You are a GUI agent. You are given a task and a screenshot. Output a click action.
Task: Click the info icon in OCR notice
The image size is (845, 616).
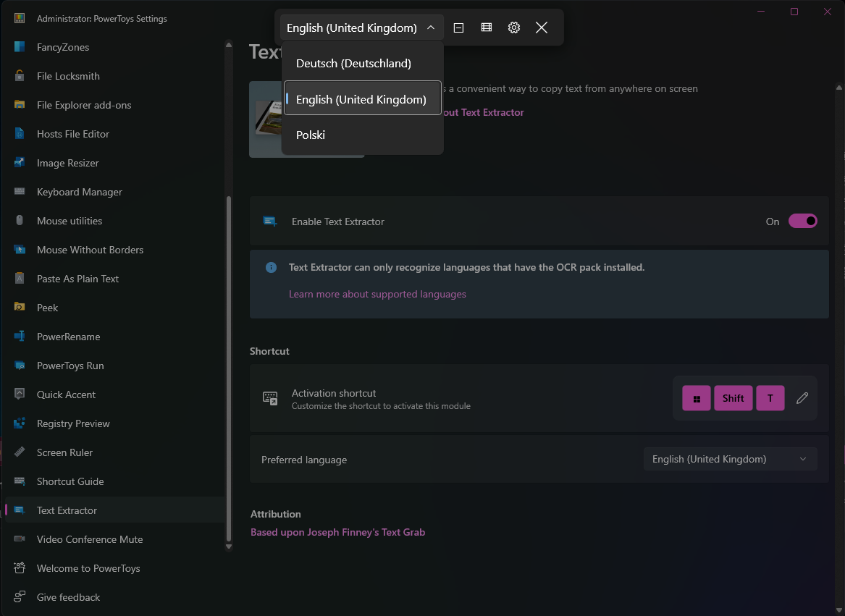pyautogui.click(x=271, y=267)
